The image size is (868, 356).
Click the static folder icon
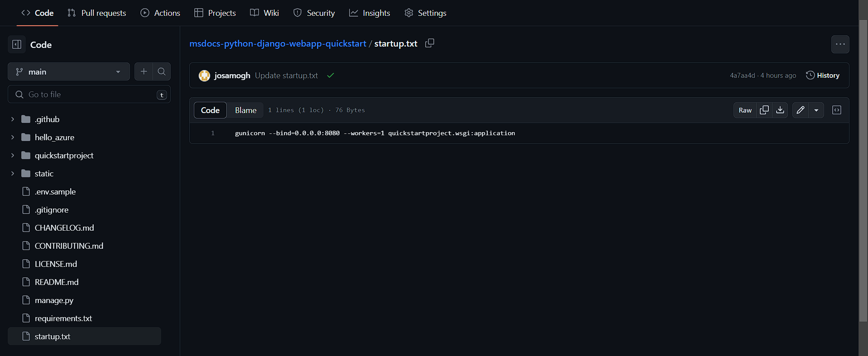coord(26,173)
